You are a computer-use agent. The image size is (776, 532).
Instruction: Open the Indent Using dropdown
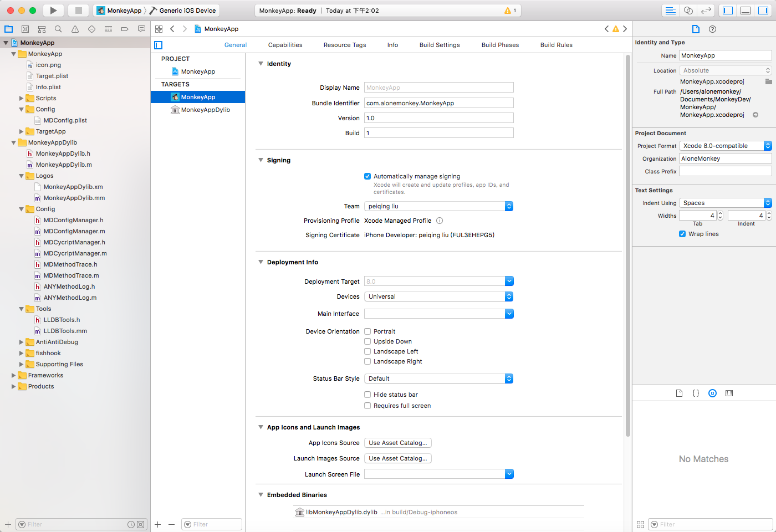pos(726,203)
